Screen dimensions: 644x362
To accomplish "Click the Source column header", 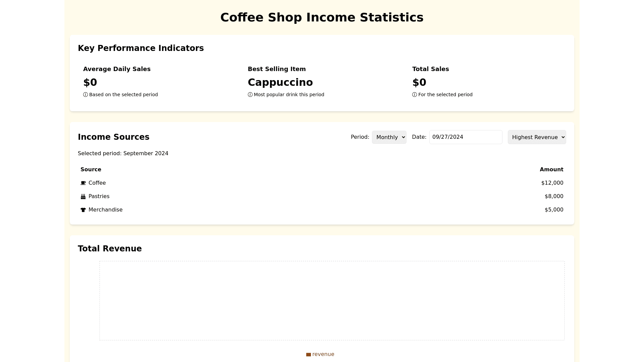I will click(x=91, y=170).
